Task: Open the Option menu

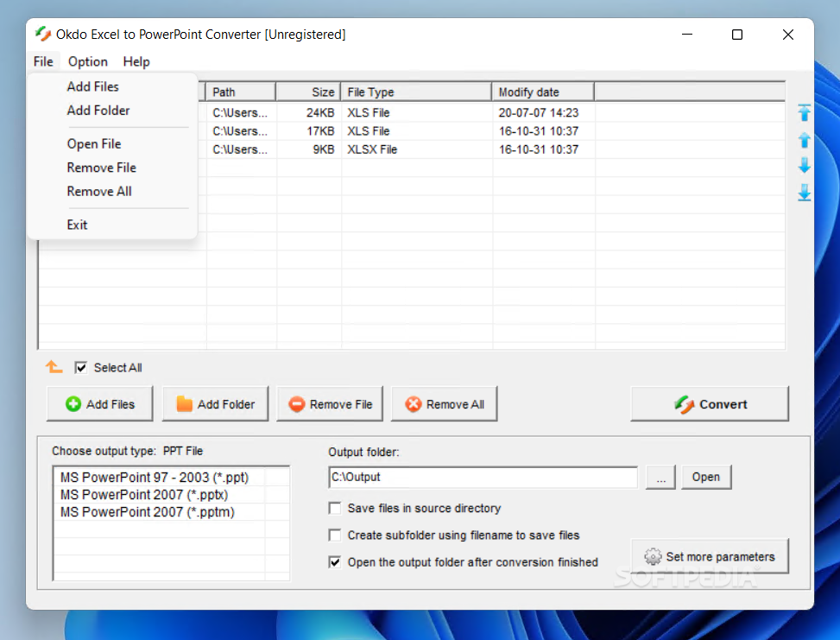Action: tap(88, 61)
